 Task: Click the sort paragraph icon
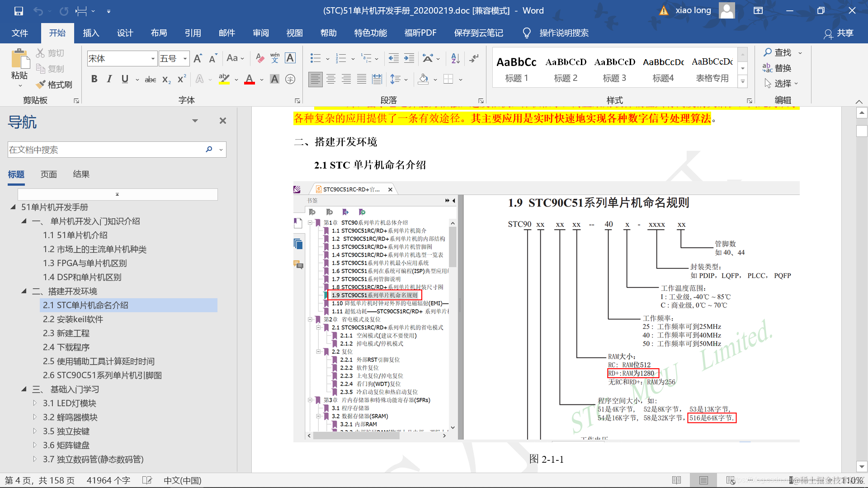[x=455, y=58]
